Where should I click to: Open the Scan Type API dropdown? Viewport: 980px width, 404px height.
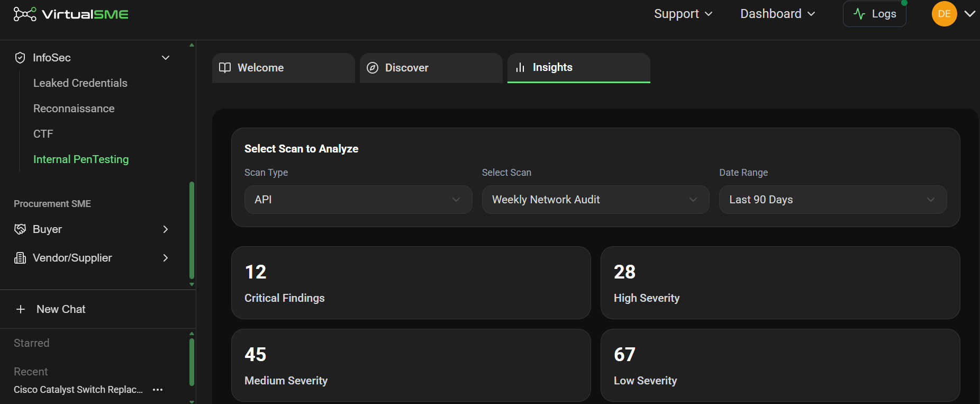coord(358,200)
